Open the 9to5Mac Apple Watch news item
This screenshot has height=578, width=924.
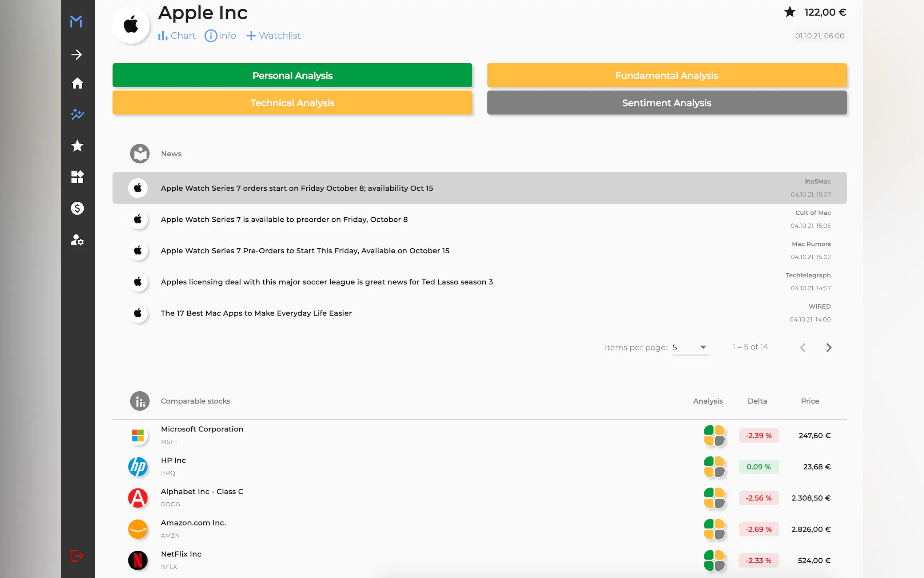pos(297,188)
